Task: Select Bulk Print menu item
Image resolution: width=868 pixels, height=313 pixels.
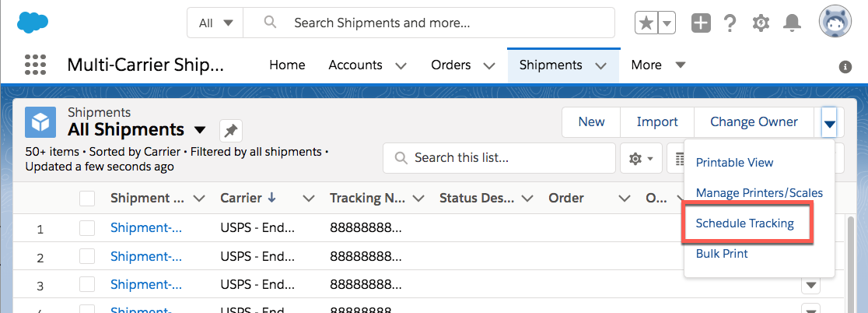Action: [x=722, y=254]
